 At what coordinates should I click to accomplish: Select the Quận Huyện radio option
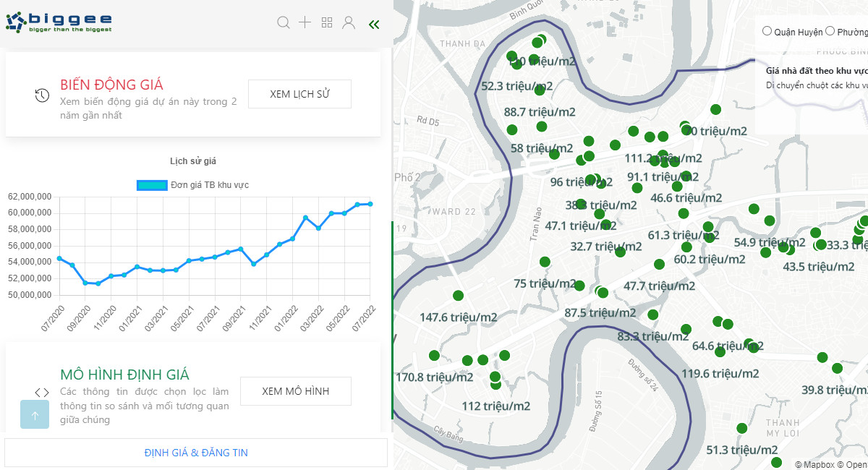(767, 31)
